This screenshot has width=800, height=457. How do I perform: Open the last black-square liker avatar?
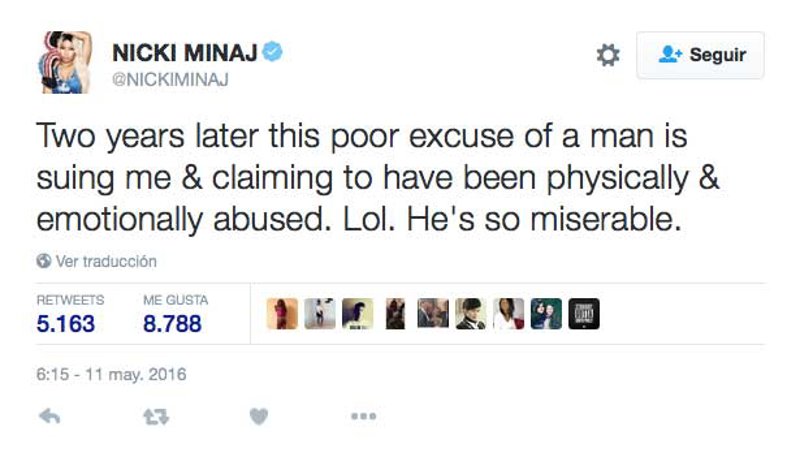click(x=584, y=314)
